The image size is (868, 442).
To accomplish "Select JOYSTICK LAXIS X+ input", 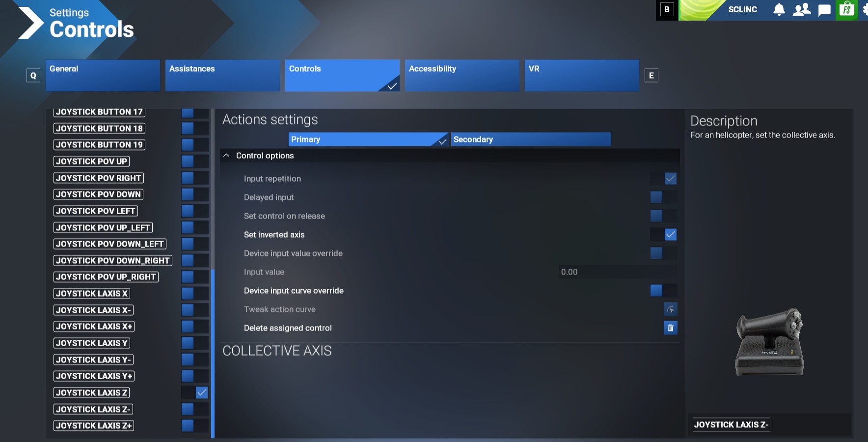I will click(x=94, y=327).
